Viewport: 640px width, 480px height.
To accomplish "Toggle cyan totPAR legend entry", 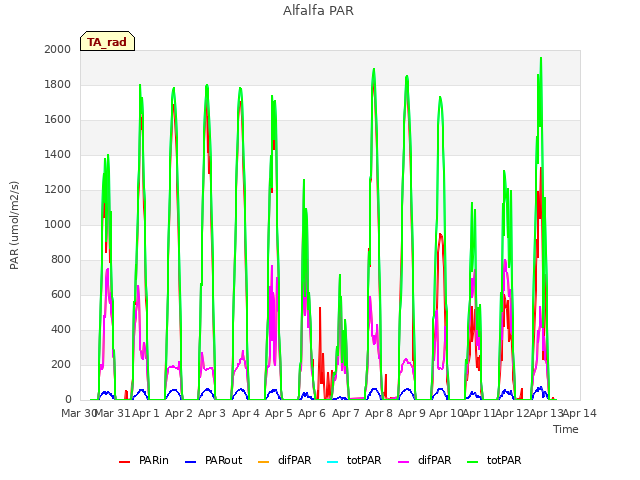I will [x=354, y=460].
